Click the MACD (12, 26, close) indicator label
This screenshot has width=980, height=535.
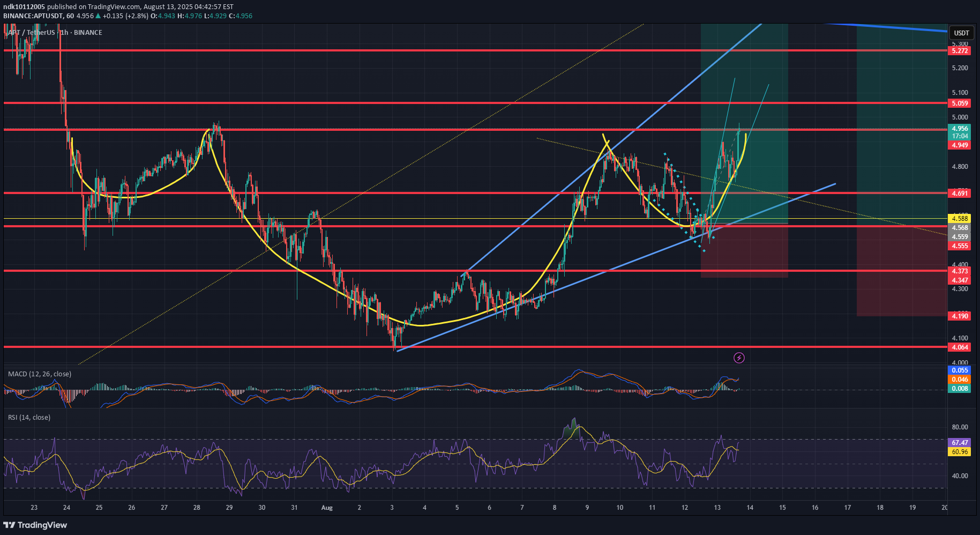(39, 374)
